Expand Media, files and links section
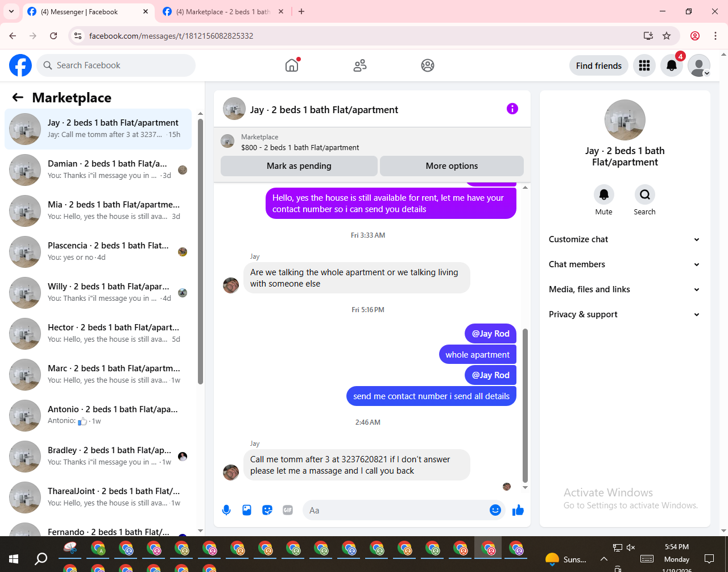The height and width of the screenshot is (572, 728). 624,289
